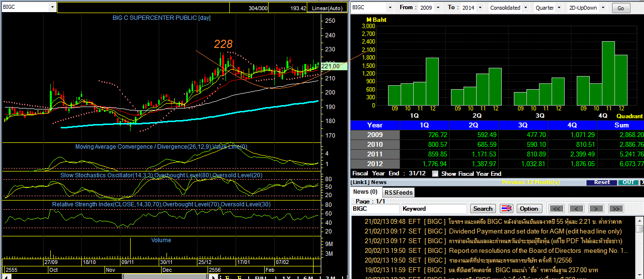Click the 304/300 value in the chart header

[258, 8]
